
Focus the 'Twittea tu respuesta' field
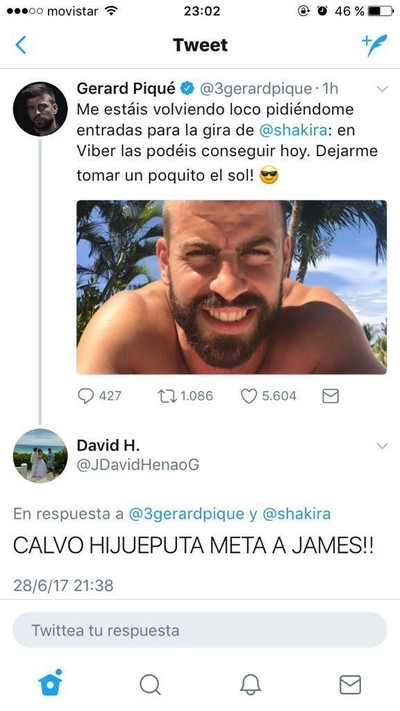[x=200, y=630]
